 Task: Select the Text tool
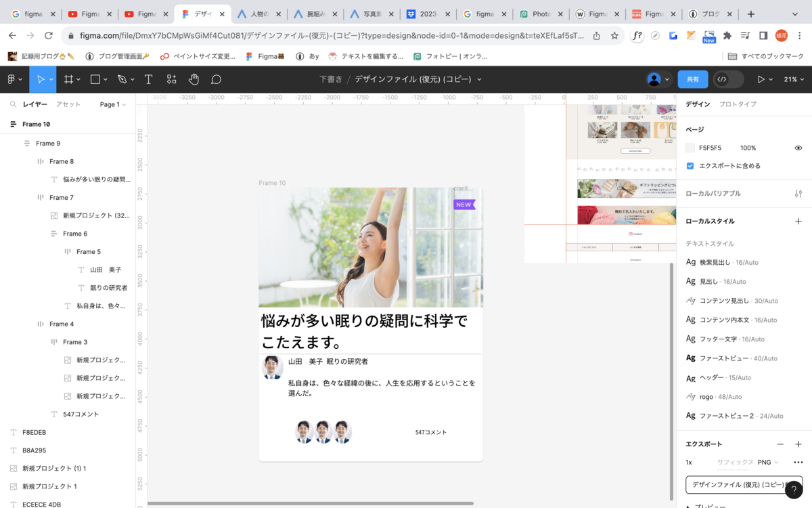pyautogui.click(x=148, y=79)
